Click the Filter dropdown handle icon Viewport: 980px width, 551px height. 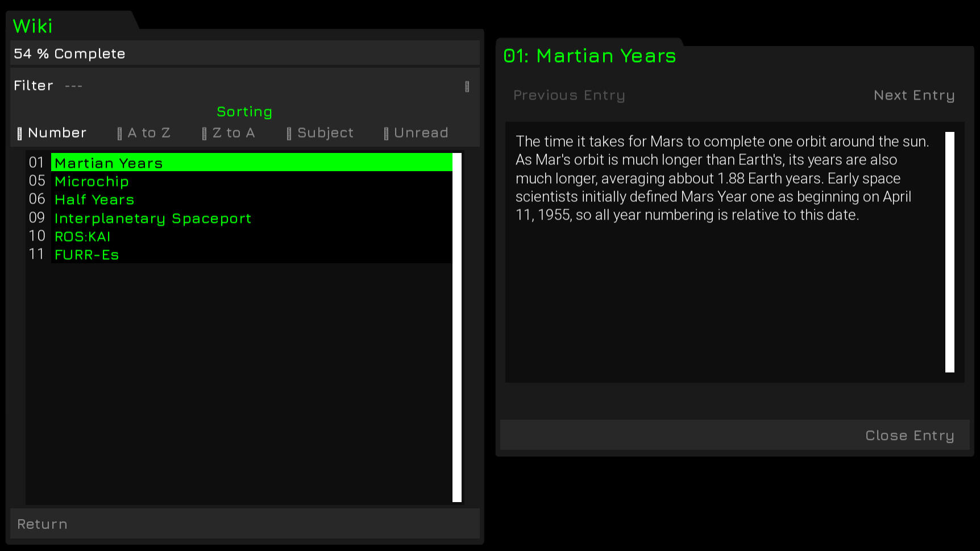point(467,86)
